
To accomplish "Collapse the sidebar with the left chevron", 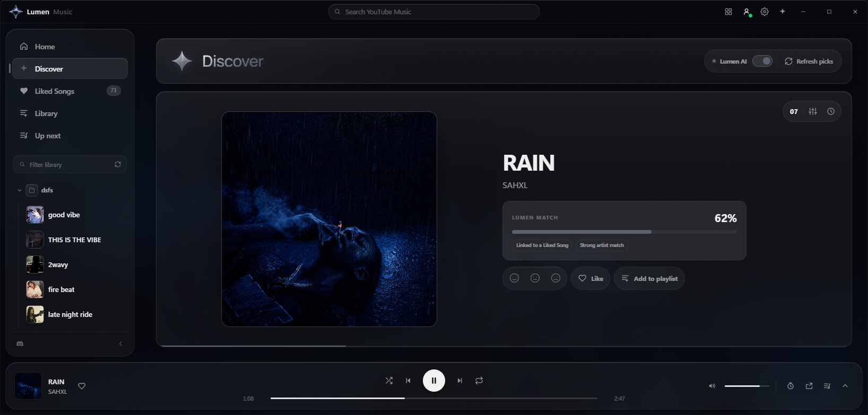I will [x=120, y=343].
